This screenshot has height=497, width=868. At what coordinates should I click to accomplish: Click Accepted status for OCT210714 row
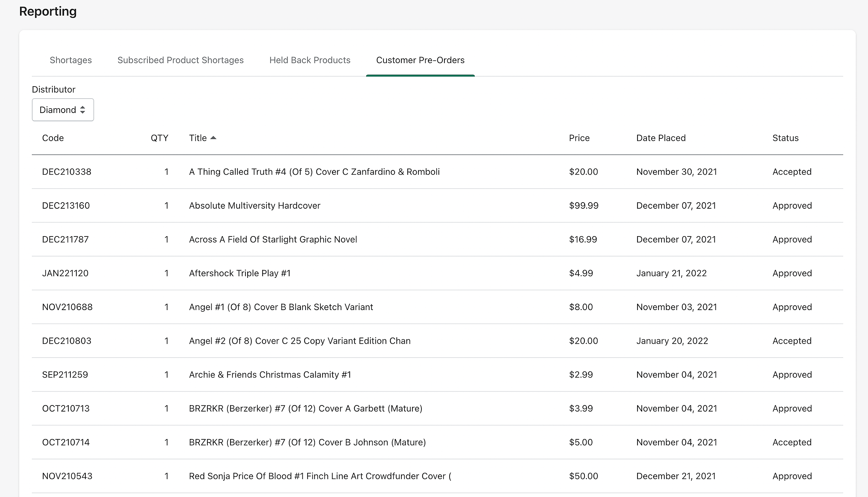tap(792, 442)
